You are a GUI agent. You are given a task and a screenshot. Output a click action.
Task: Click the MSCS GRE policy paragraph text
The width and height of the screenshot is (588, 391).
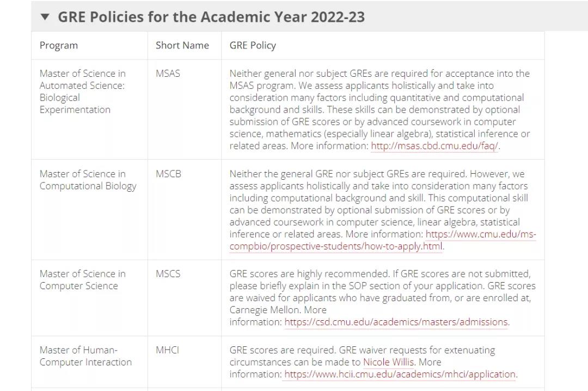click(383, 298)
